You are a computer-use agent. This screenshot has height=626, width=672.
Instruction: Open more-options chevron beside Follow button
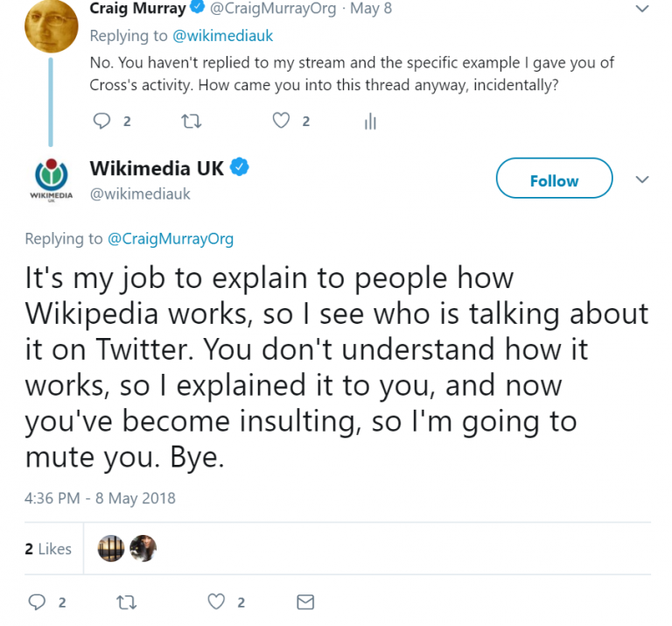(642, 179)
